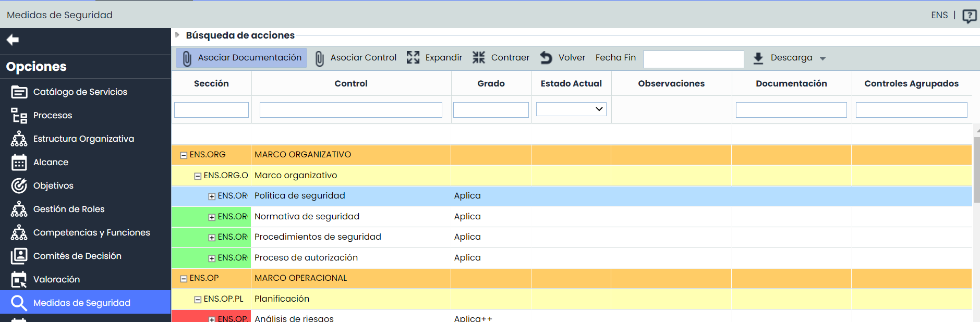The image size is (980, 322).
Task: Click the Contraer collapse icon
Action: [478, 58]
